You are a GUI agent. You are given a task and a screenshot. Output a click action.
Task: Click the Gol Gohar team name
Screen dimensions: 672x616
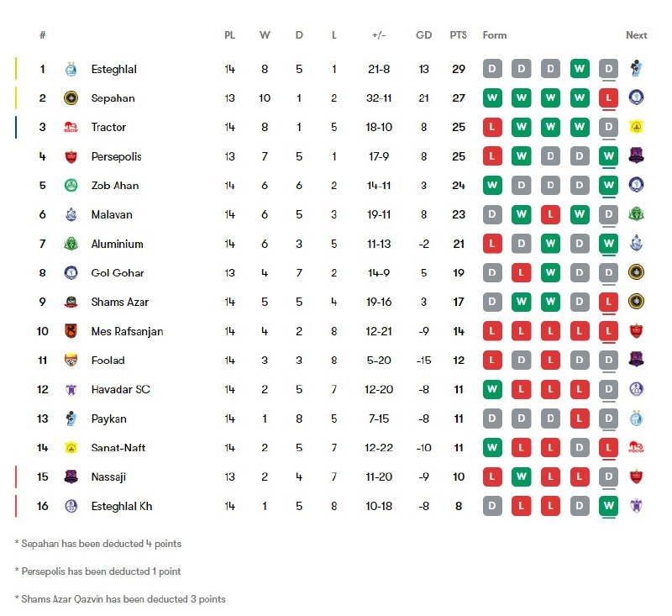pyautogui.click(x=118, y=273)
